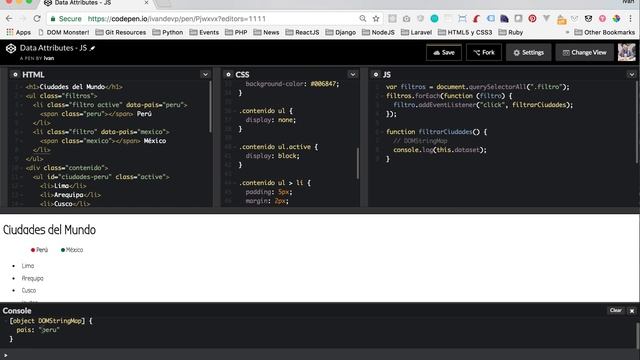Open the PHP bookmarks folder
640x360 pixels.
click(236, 32)
